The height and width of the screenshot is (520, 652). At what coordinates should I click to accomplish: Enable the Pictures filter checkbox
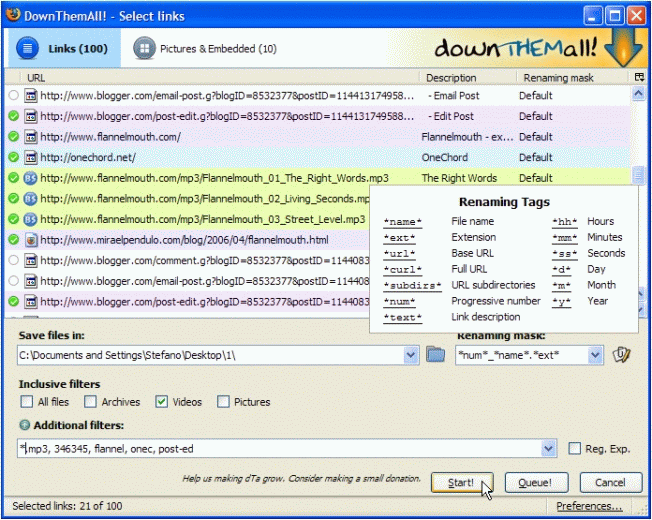click(223, 402)
